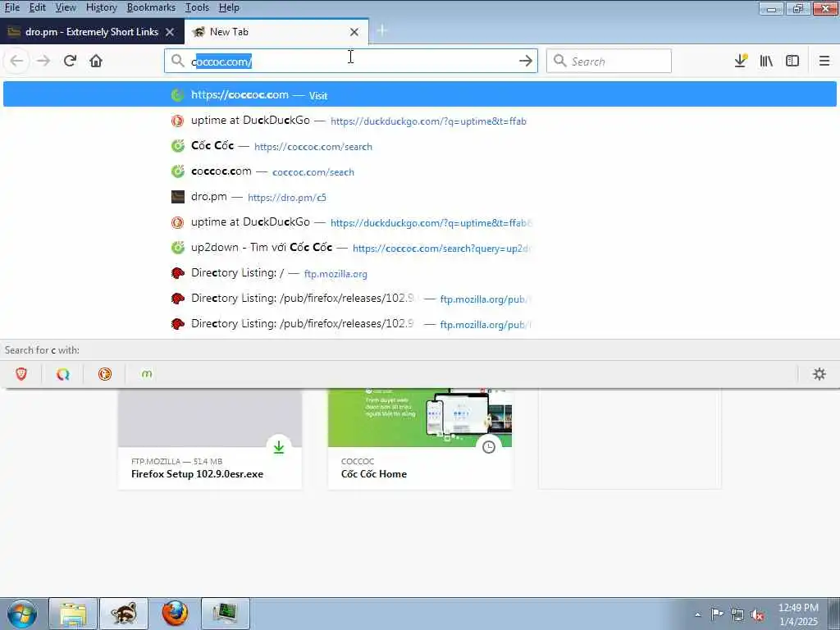
Task: Click the Search input box
Action: pos(609,61)
